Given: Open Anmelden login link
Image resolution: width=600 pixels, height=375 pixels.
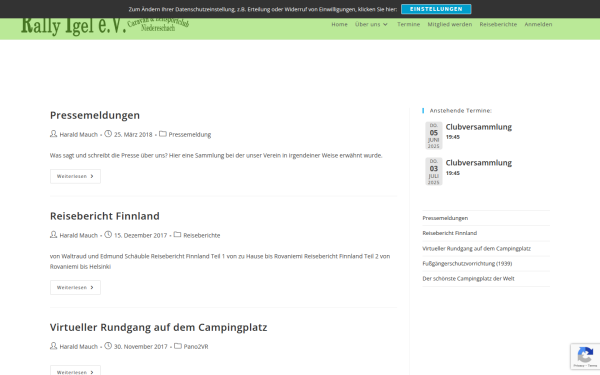Looking at the screenshot, I should tap(538, 24).
